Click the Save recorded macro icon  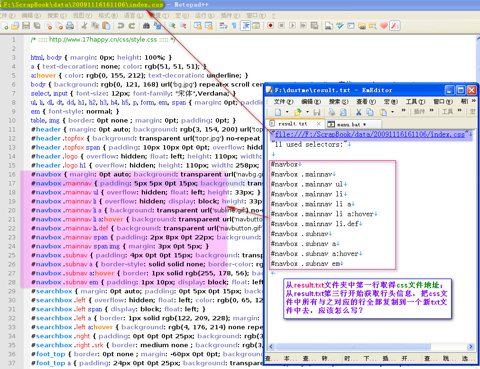(x=314, y=26)
